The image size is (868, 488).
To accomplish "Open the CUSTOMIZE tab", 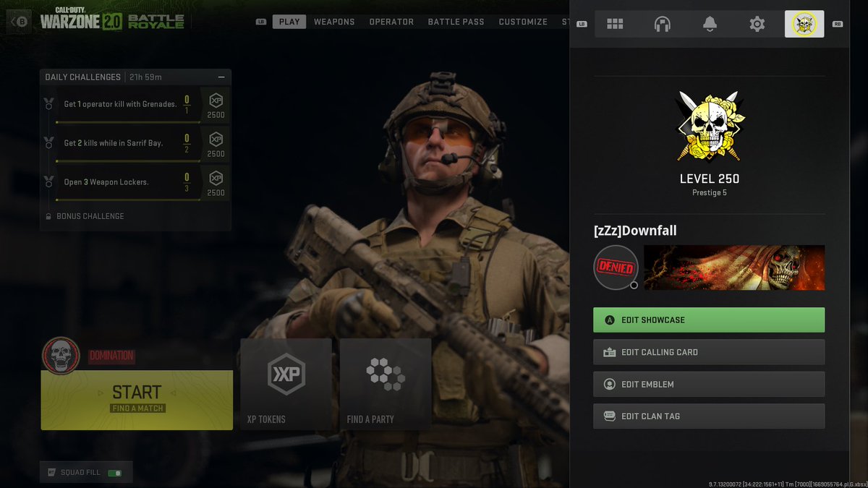I will (x=523, y=22).
